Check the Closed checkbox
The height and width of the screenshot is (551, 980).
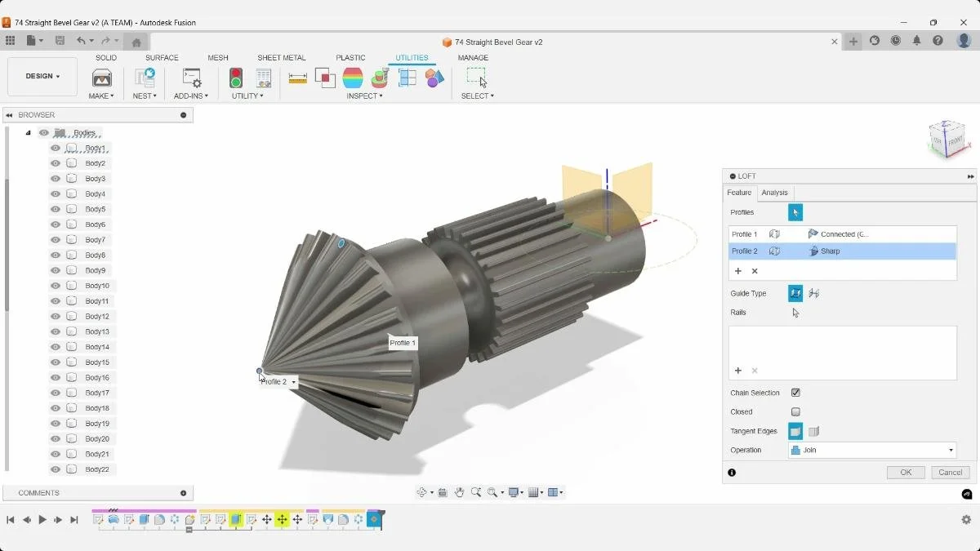point(795,412)
